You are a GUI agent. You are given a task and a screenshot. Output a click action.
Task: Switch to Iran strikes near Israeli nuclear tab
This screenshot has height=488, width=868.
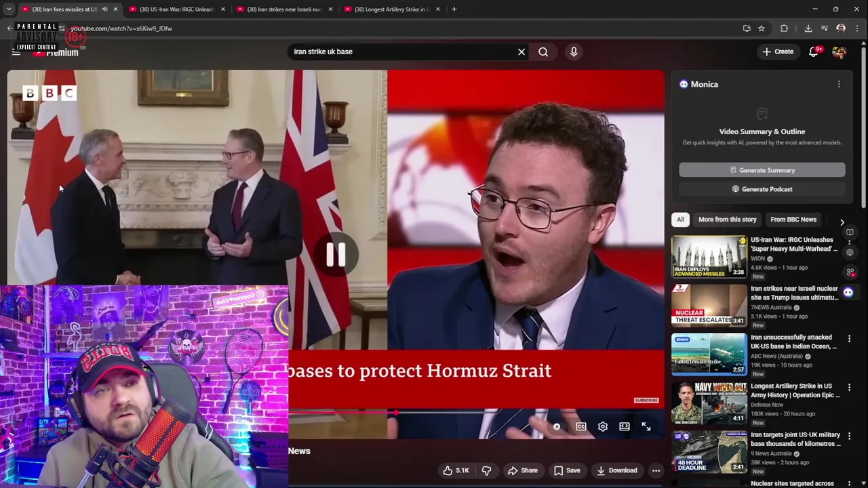tap(285, 9)
